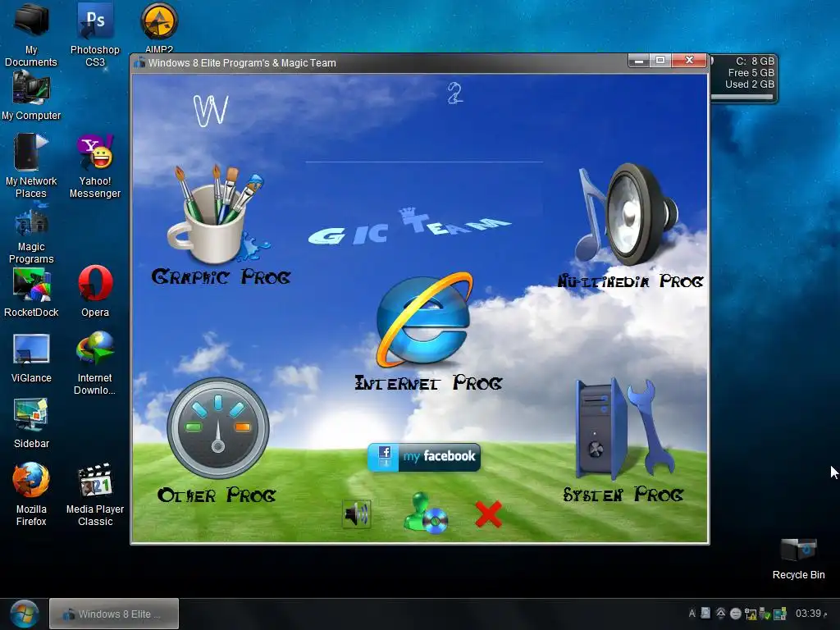Click the C: drive usage gadget
The height and width of the screenshot is (630, 840).
743,78
